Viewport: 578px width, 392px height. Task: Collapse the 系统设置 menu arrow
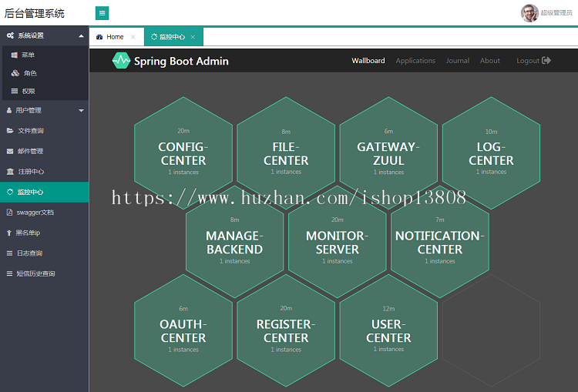(x=81, y=35)
